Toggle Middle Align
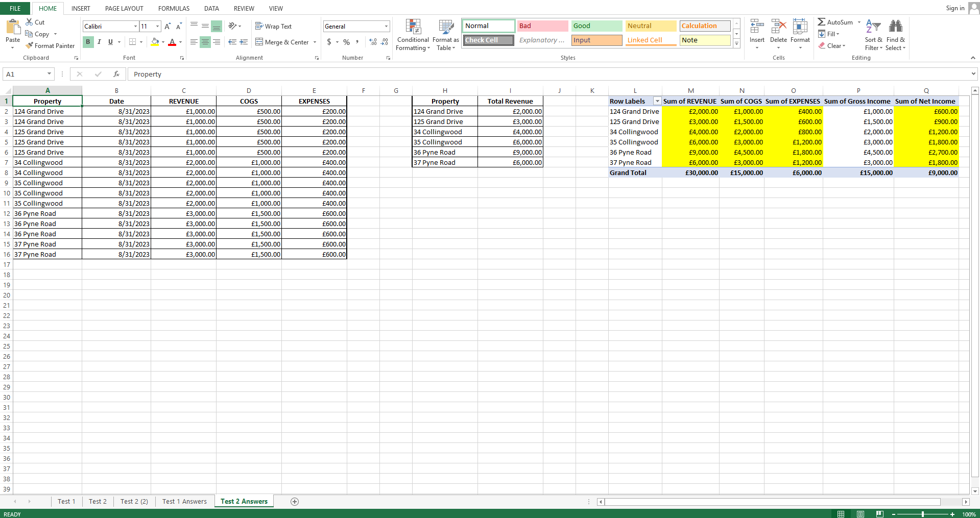Viewport: 980px width, 518px height. (205, 26)
